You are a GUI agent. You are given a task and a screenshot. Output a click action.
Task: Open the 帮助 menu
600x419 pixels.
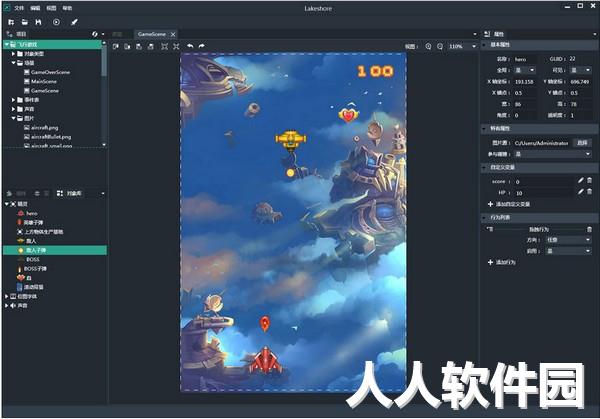67,8
